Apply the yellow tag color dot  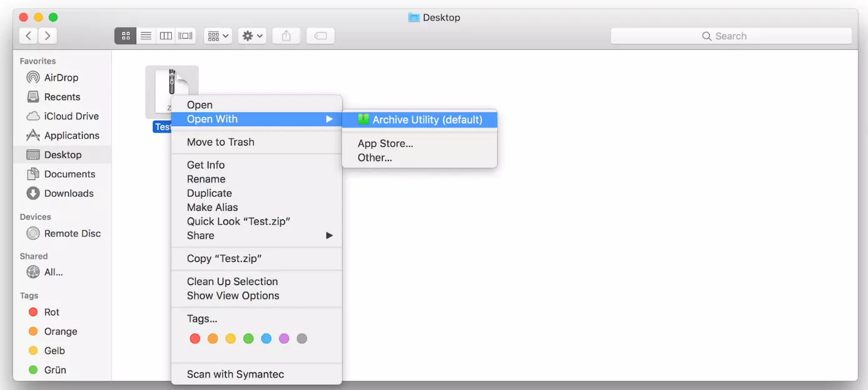coord(230,339)
